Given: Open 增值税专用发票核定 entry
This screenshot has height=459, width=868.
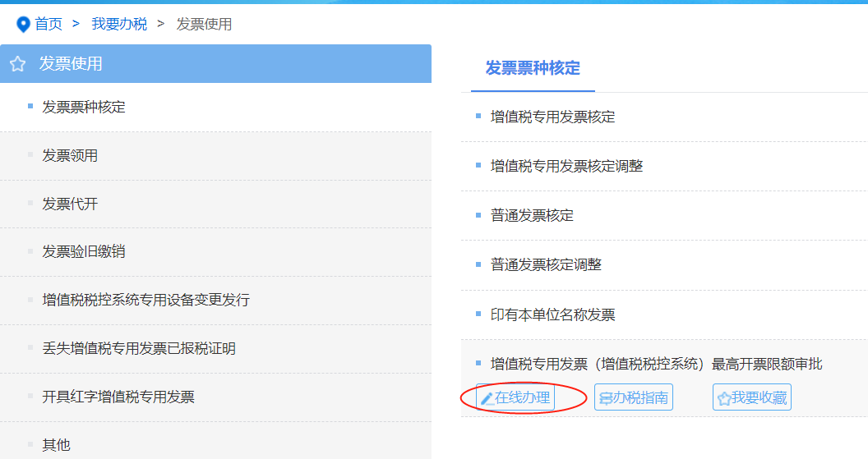Looking at the screenshot, I should (552, 117).
